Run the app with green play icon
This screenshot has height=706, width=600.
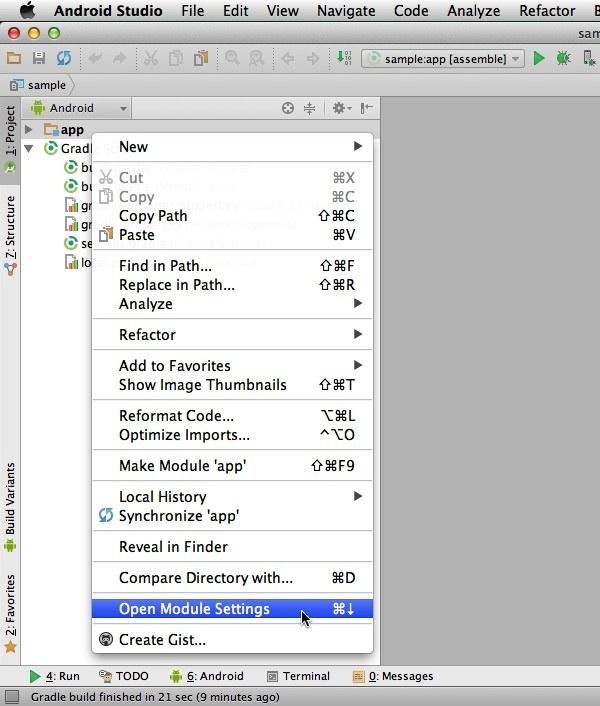(539, 59)
